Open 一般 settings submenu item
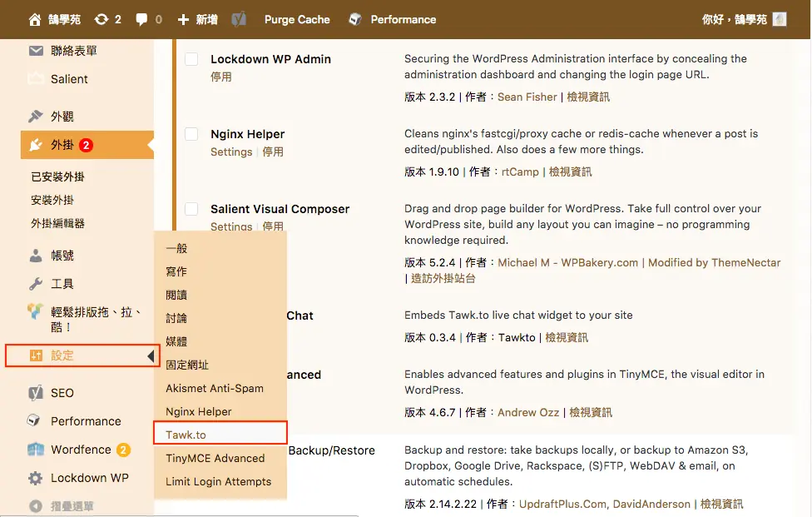This screenshot has width=812, height=517. [x=176, y=248]
